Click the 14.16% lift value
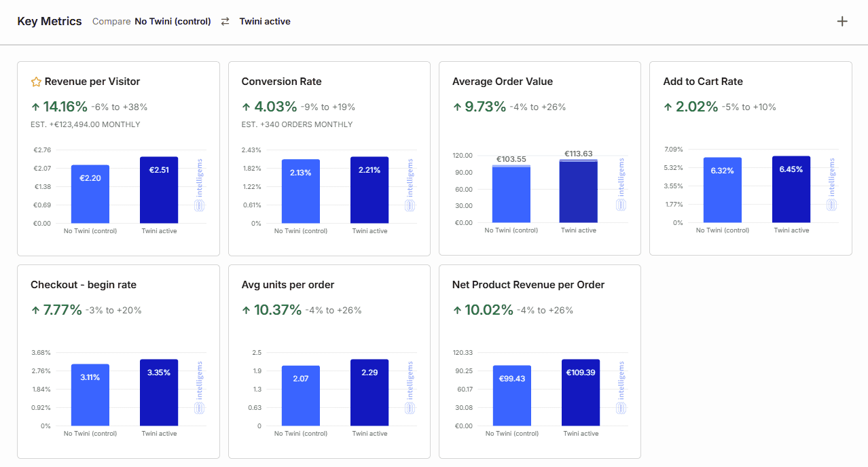This screenshot has width=868, height=467. click(x=65, y=107)
